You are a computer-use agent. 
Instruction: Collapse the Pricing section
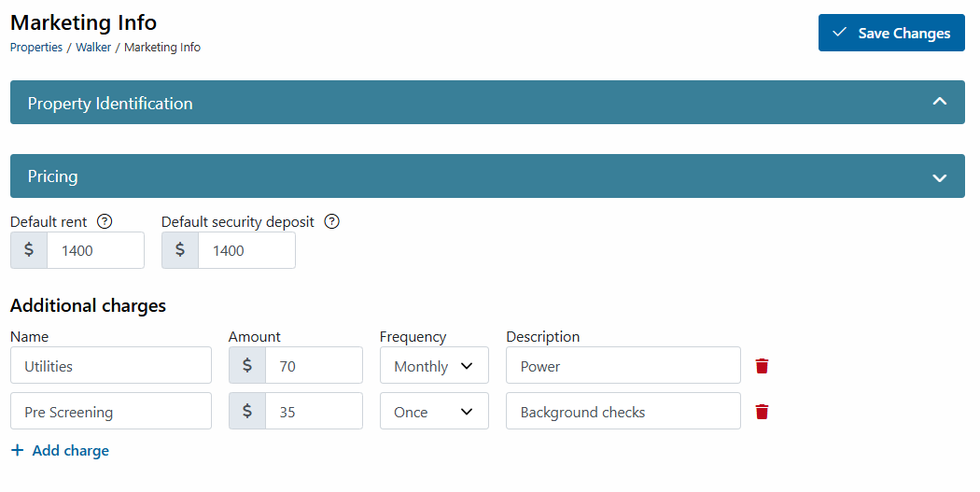tap(487, 176)
